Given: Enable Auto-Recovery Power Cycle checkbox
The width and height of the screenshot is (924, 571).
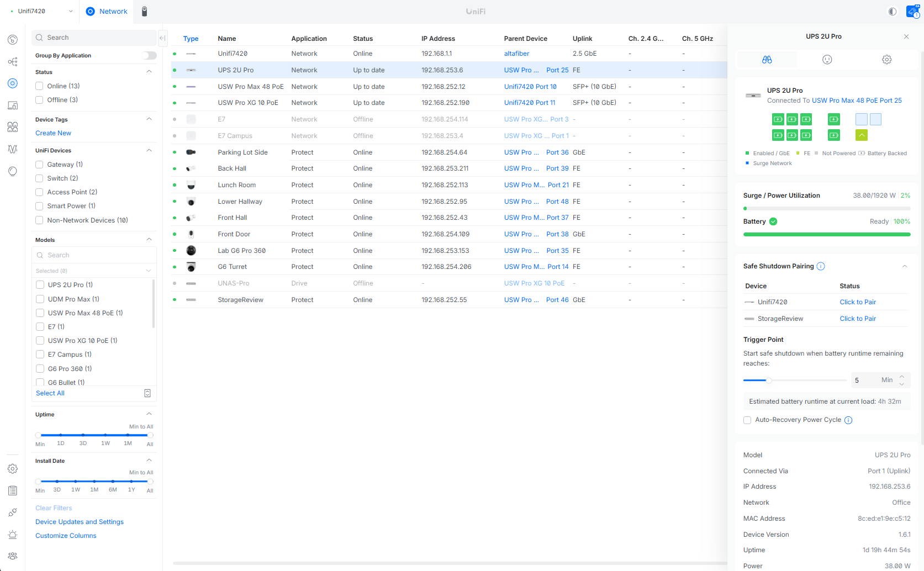Looking at the screenshot, I should 747,420.
